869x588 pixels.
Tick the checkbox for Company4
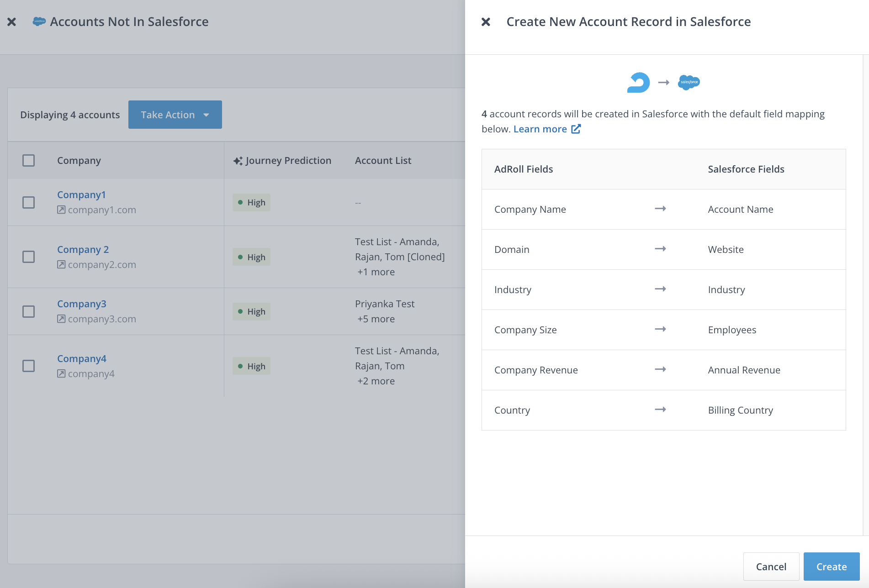point(29,366)
